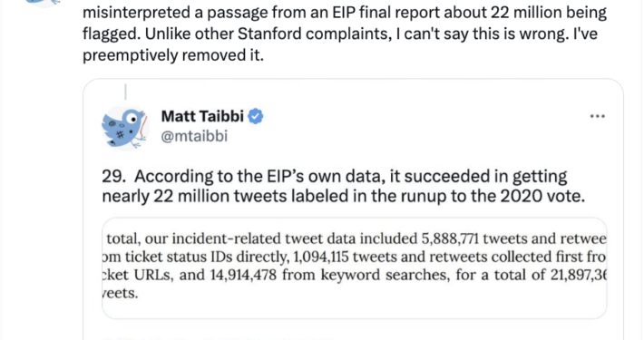Click the line starting "29. According to the EIP's"
The width and height of the screenshot is (644, 340).
(x=335, y=177)
